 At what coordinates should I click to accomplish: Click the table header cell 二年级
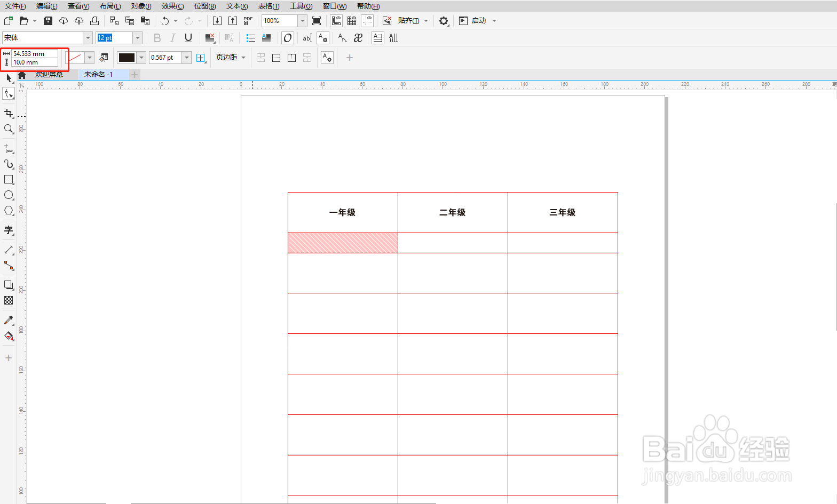click(x=453, y=212)
